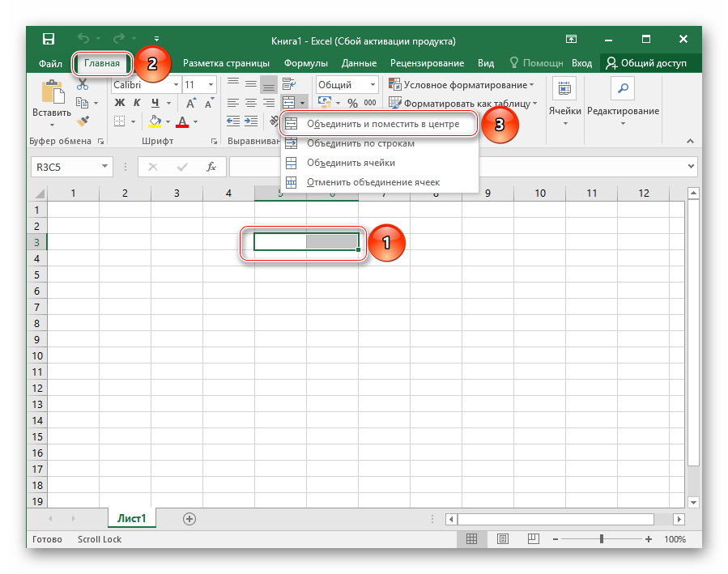Apply comma style 000 format

[370, 103]
